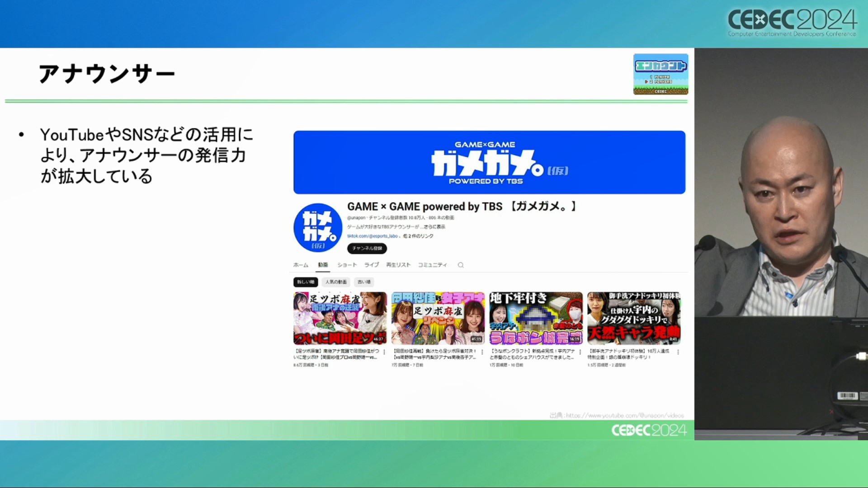Open three-dot menu of third video
Screen dimensions: 868x488
click(x=580, y=352)
